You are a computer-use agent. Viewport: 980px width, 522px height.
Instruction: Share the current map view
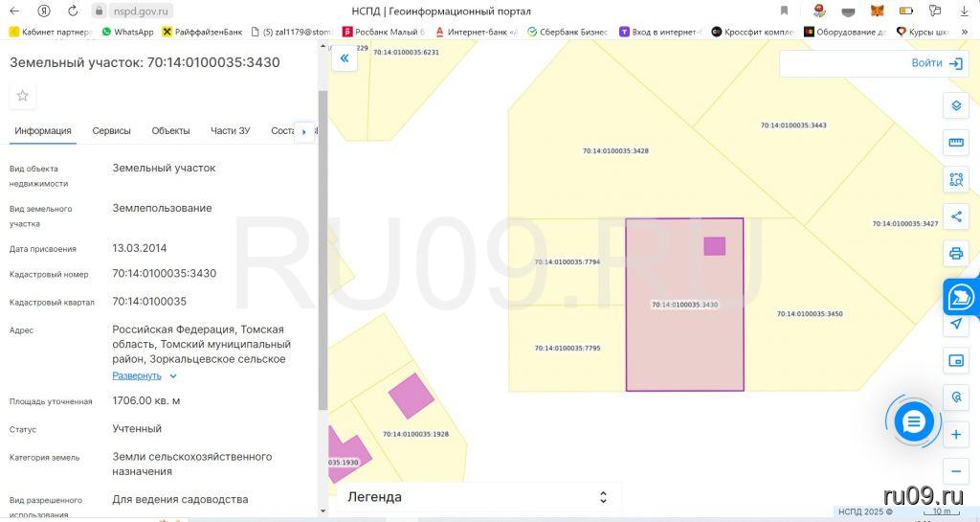(955, 216)
